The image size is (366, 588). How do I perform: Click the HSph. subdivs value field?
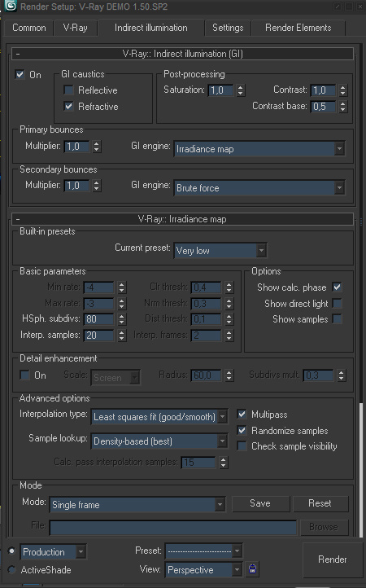(x=98, y=319)
